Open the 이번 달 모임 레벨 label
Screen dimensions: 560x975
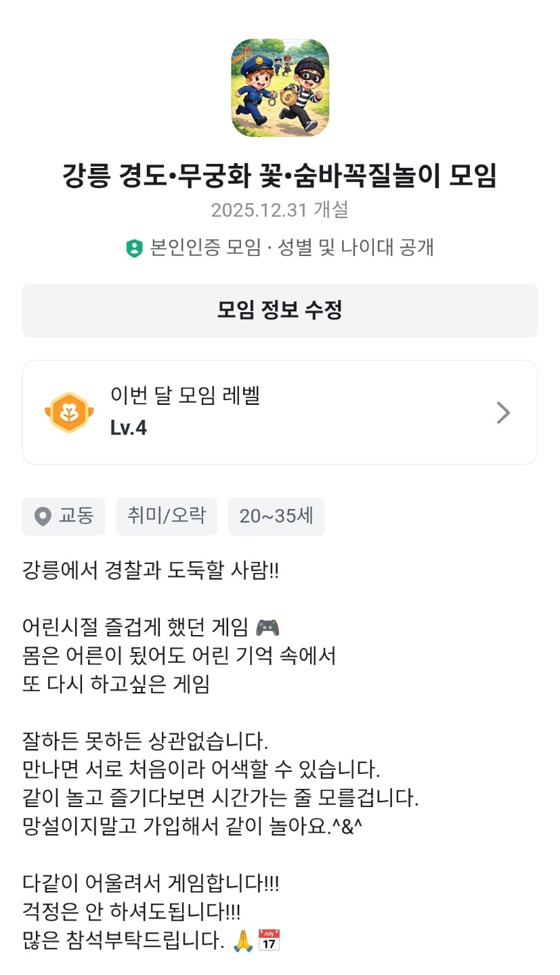(x=185, y=395)
